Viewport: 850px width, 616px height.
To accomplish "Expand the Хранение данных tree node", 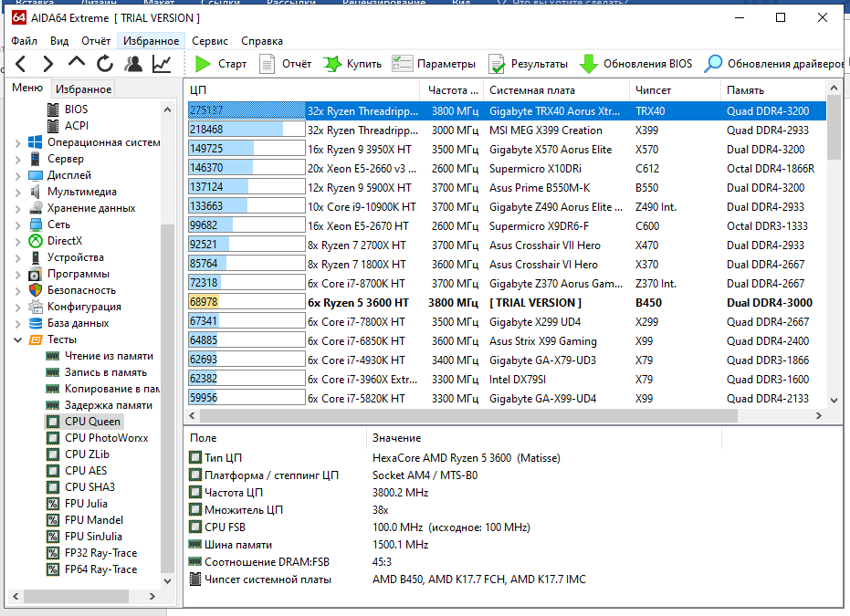I will 18,209.
